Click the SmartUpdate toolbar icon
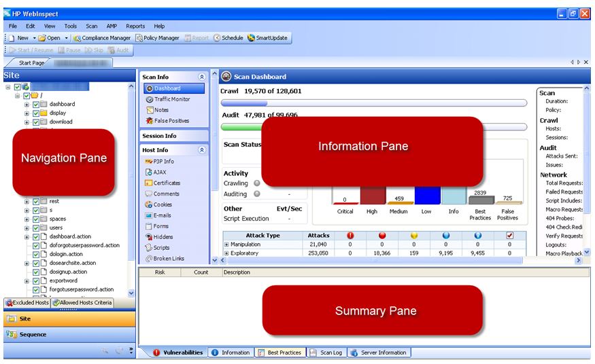The height and width of the screenshot is (364, 595). tap(269, 38)
